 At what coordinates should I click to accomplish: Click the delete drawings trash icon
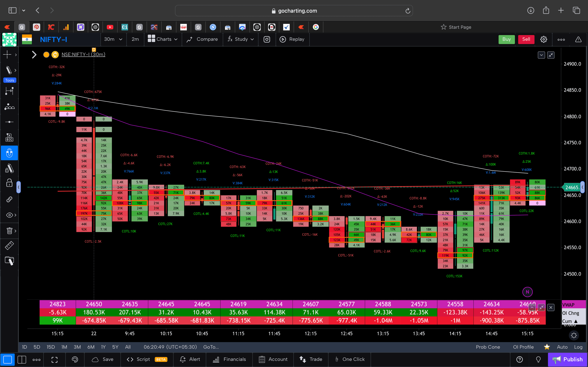pos(9,231)
